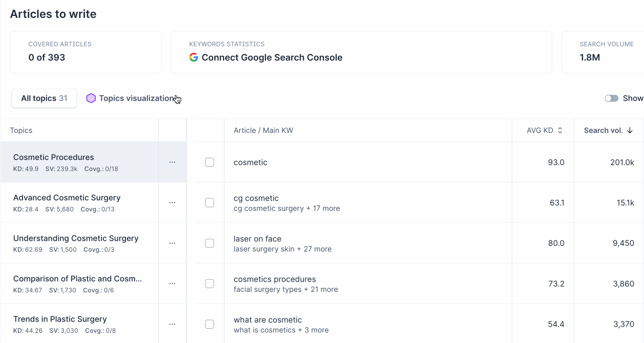The image size is (644, 343).
Task: Expand laser surgery skin + 27 more keywords
Action: [282, 249]
